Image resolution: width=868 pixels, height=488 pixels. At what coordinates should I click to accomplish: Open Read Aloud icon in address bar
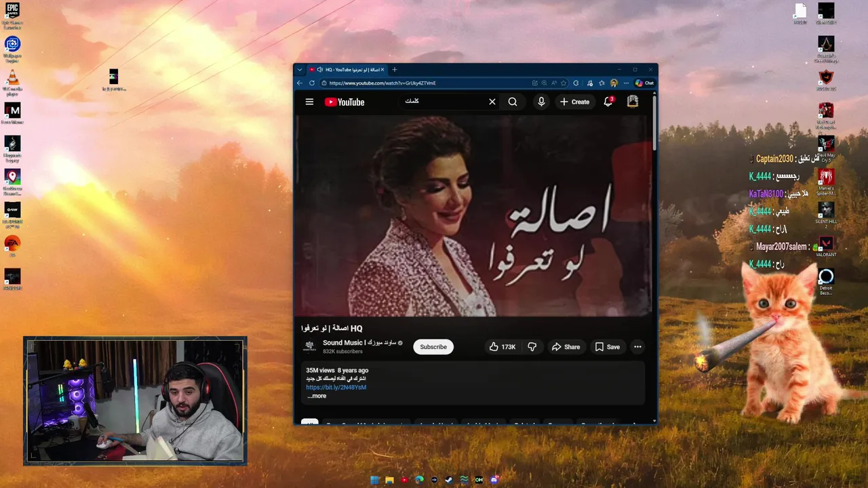coord(553,83)
